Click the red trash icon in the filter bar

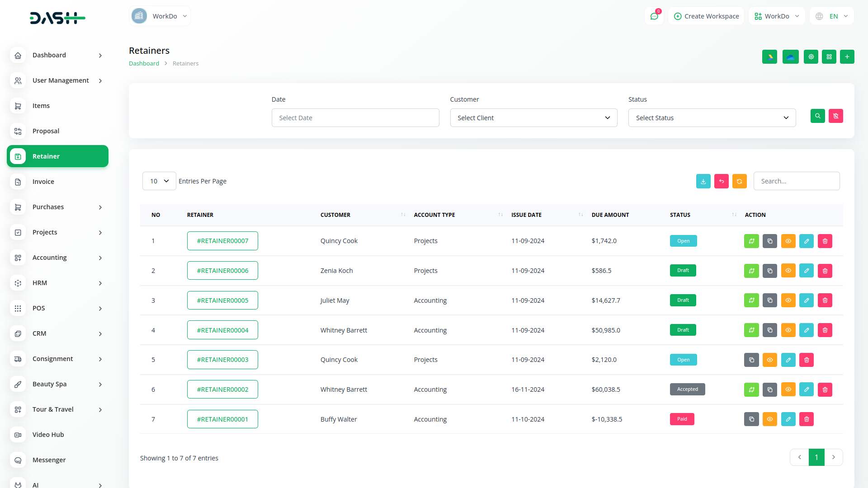[x=836, y=116]
